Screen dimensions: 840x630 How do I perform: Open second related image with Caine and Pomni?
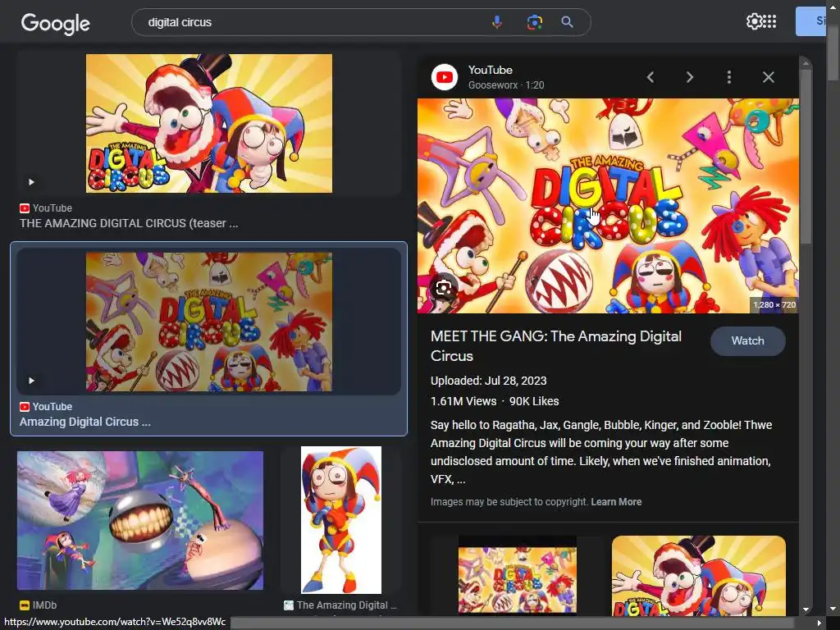(699, 576)
